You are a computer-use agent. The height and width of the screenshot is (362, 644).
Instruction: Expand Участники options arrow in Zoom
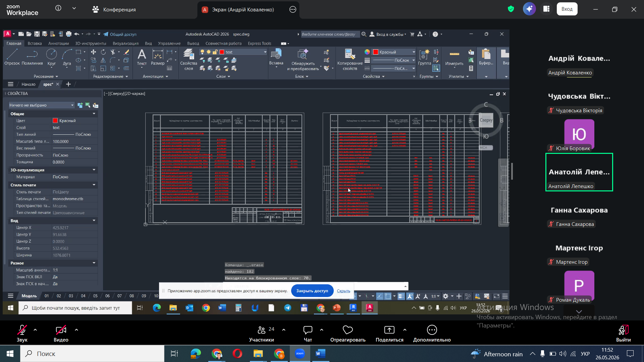click(x=284, y=330)
